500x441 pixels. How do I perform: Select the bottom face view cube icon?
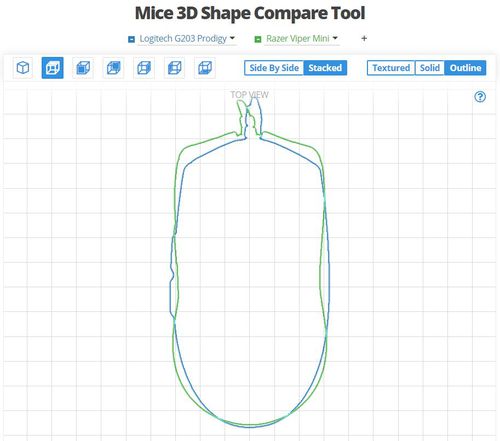pos(205,68)
